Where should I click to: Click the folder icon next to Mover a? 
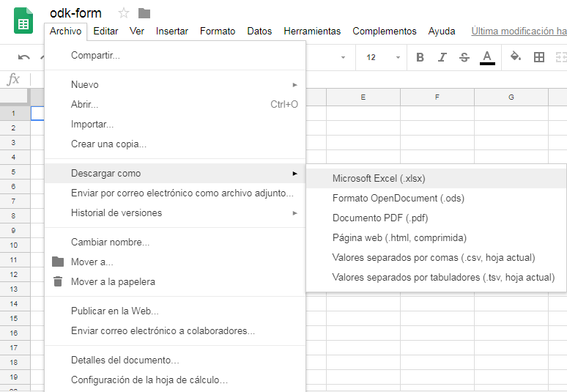click(x=58, y=262)
